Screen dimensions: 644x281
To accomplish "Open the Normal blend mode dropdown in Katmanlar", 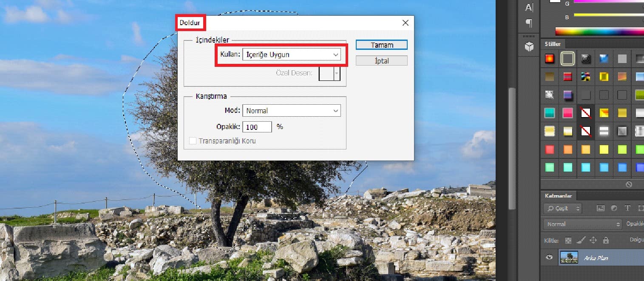I will point(582,224).
